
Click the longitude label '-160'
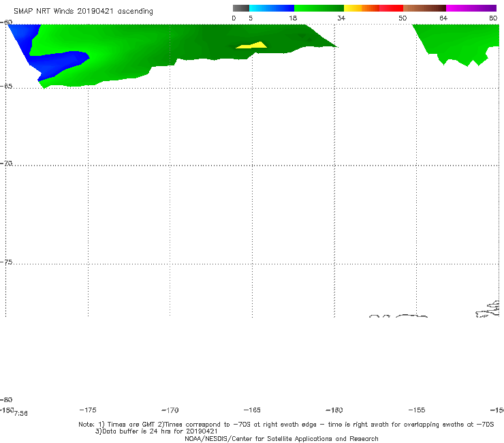pyautogui.click(x=334, y=410)
